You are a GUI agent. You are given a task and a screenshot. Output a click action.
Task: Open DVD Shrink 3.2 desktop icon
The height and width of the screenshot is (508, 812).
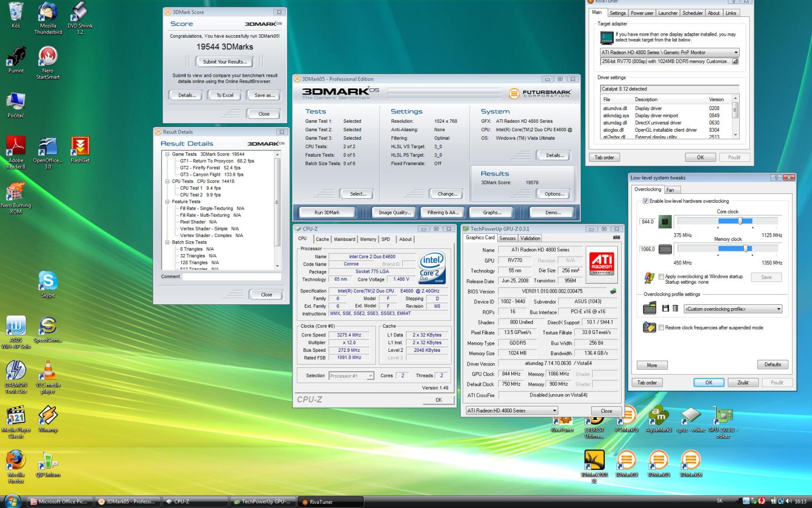click(x=80, y=18)
